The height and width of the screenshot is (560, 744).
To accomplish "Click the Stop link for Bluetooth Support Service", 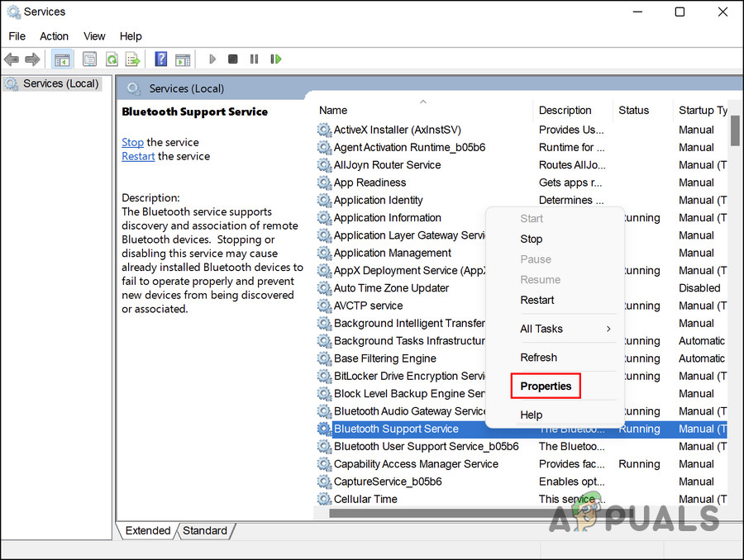I will [132, 142].
